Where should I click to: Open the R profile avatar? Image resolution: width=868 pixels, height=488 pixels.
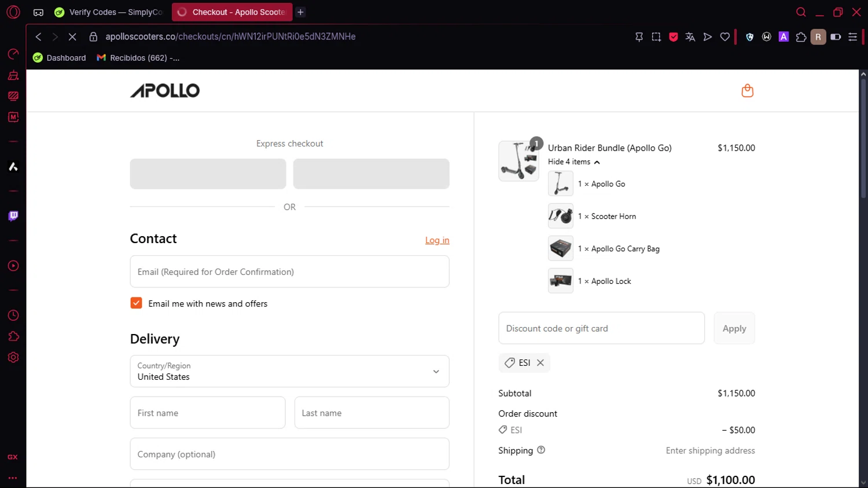click(818, 36)
